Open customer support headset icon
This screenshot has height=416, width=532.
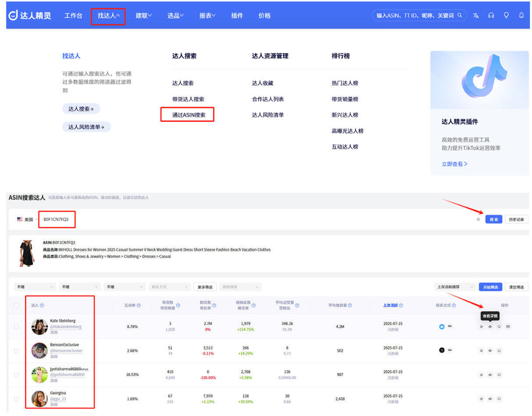[491, 16]
